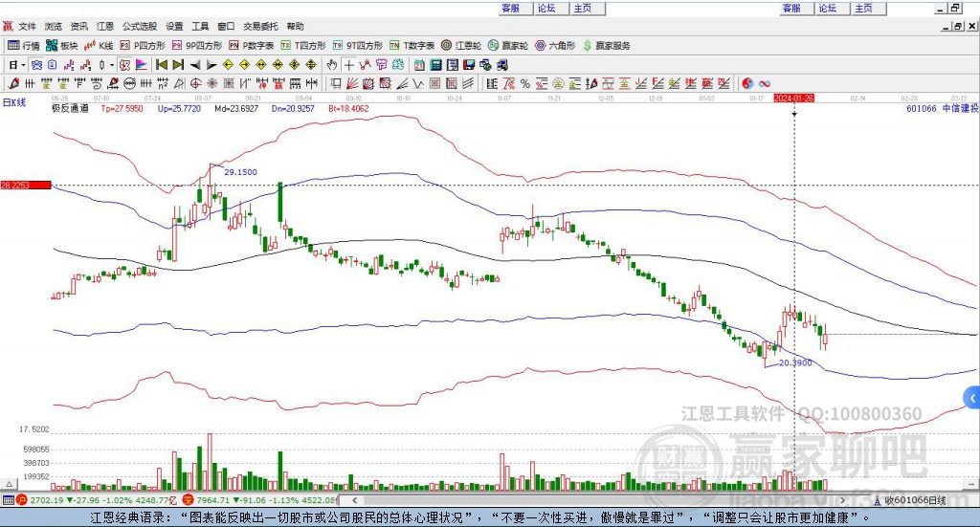Click the volume panel up-triangle button
The height and width of the screenshot is (527, 980).
(9, 484)
